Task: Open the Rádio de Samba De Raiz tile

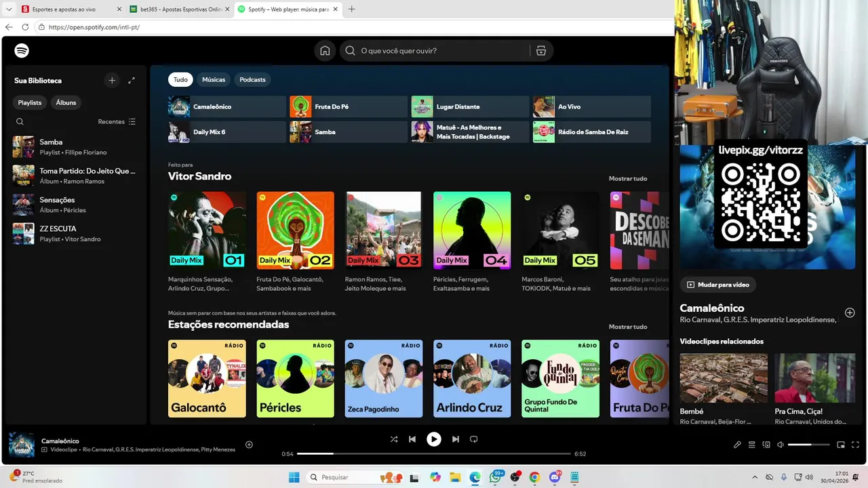Action: point(591,132)
